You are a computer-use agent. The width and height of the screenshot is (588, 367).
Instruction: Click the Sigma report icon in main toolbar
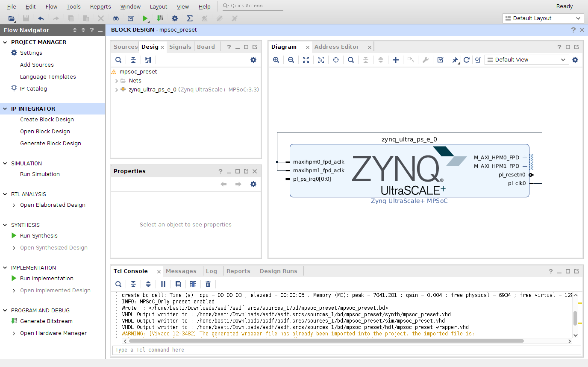pos(190,18)
